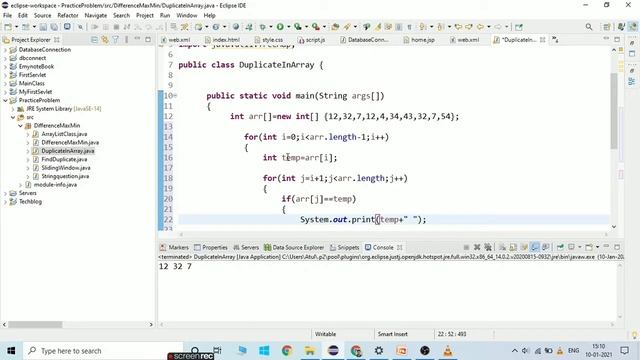The height and width of the screenshot is (360, 640).
Task: Click the Terminate stop icon in Console
Action: [466, 247]
